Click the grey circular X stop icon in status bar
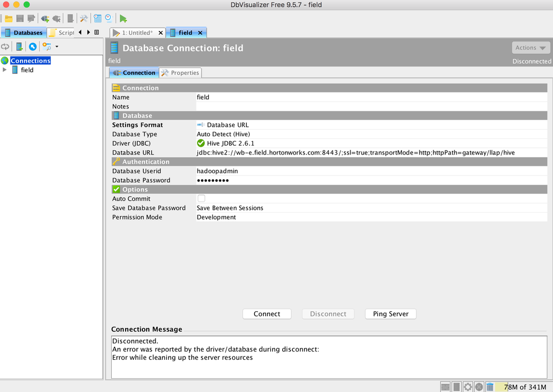The image size is (553, 392). [x=479, y=386]
